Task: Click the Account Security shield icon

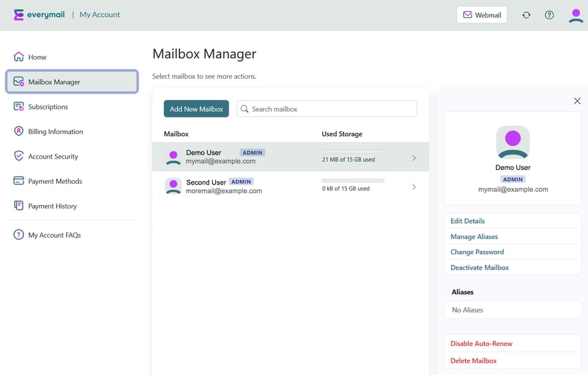Action: (x=19, y=156)
